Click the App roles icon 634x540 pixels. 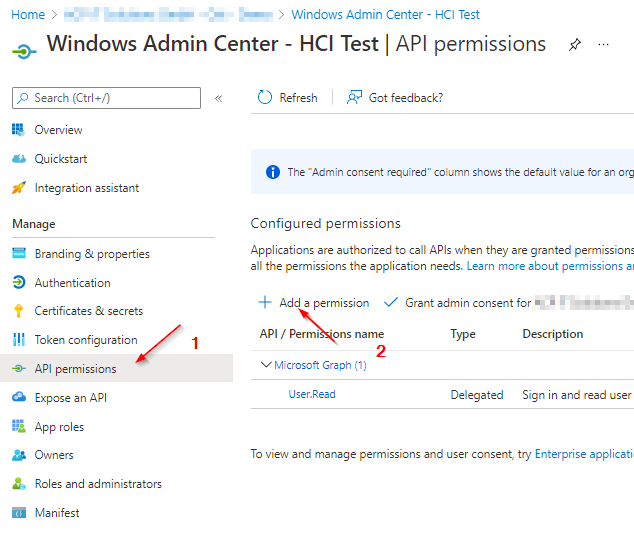(19, 426)
